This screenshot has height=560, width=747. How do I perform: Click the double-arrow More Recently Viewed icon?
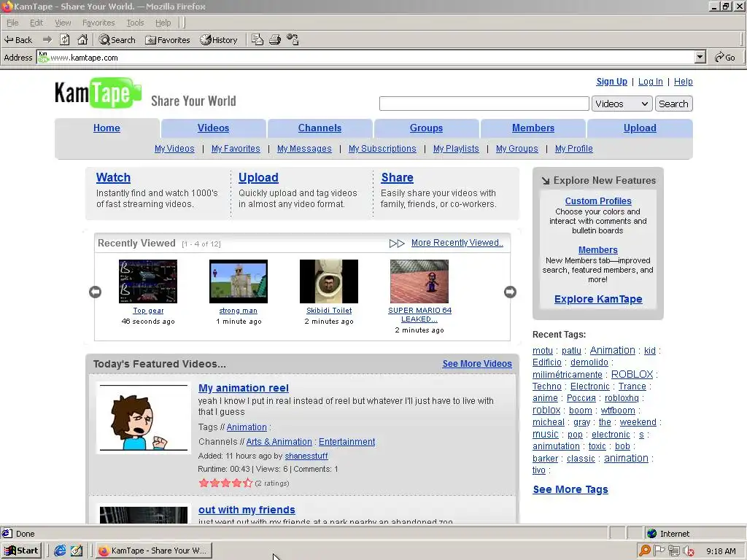pyautogui.click(x=397, y=244)
